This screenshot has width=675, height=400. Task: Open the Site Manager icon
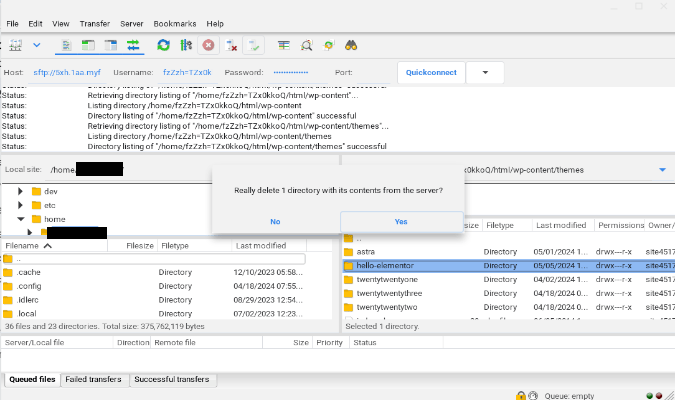(x=15, y=45)
